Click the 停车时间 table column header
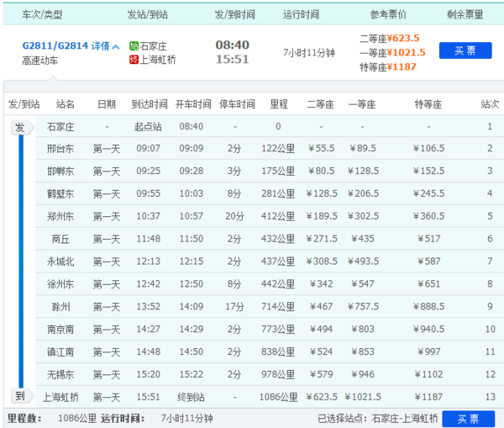 click(x=237, y=104)
